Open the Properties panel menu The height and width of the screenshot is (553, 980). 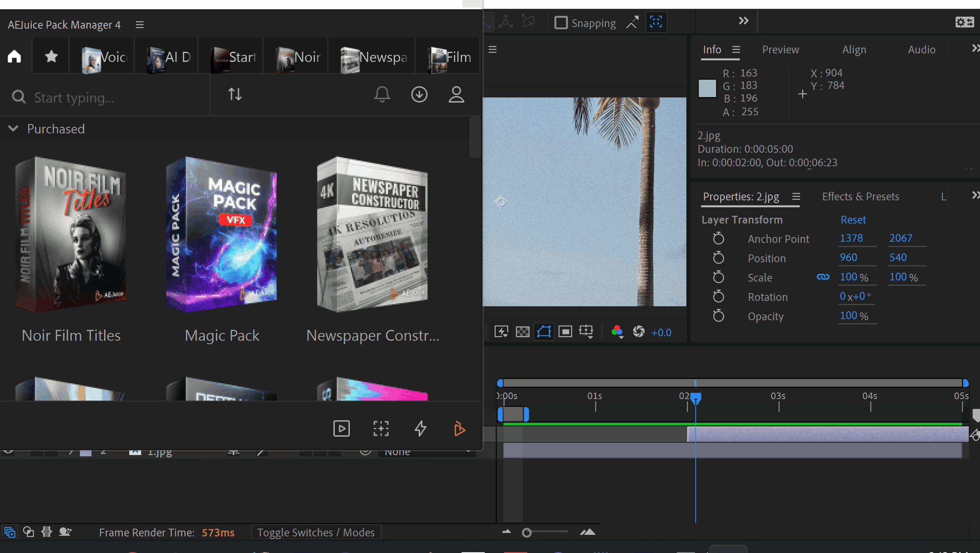(796, 196)
